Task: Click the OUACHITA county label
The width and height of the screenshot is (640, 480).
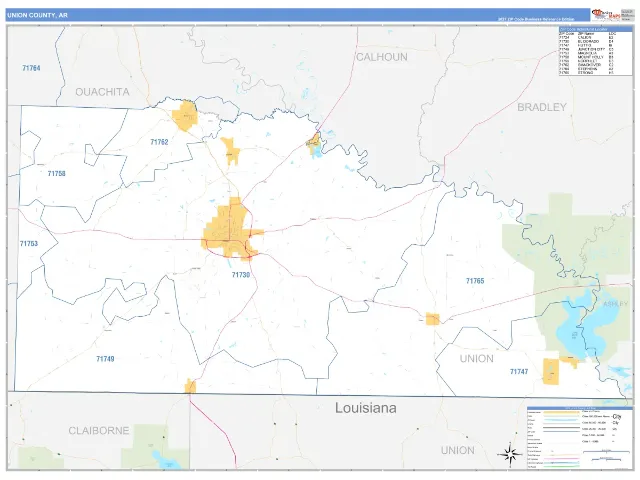Action: pos(102,92)
